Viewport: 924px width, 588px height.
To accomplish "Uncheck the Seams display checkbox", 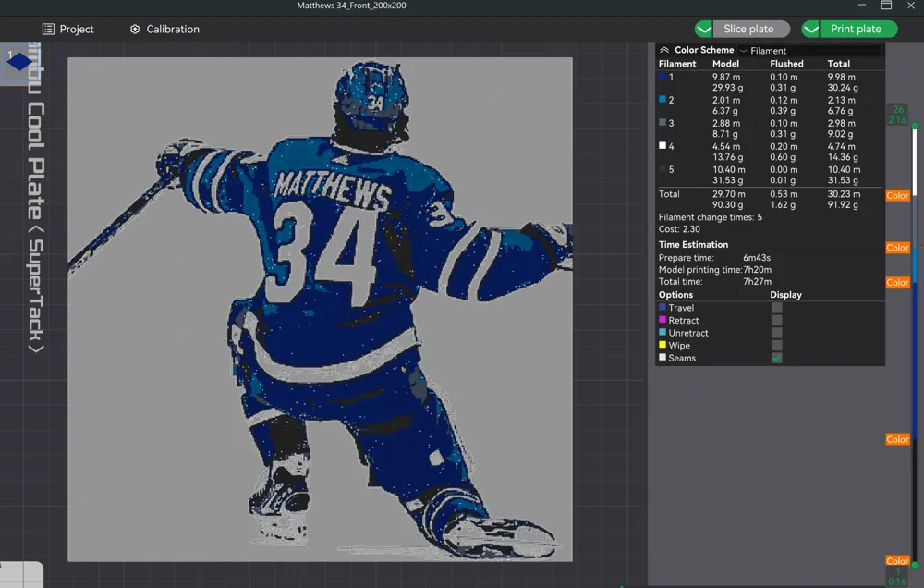I will click(x=777, y=358).
